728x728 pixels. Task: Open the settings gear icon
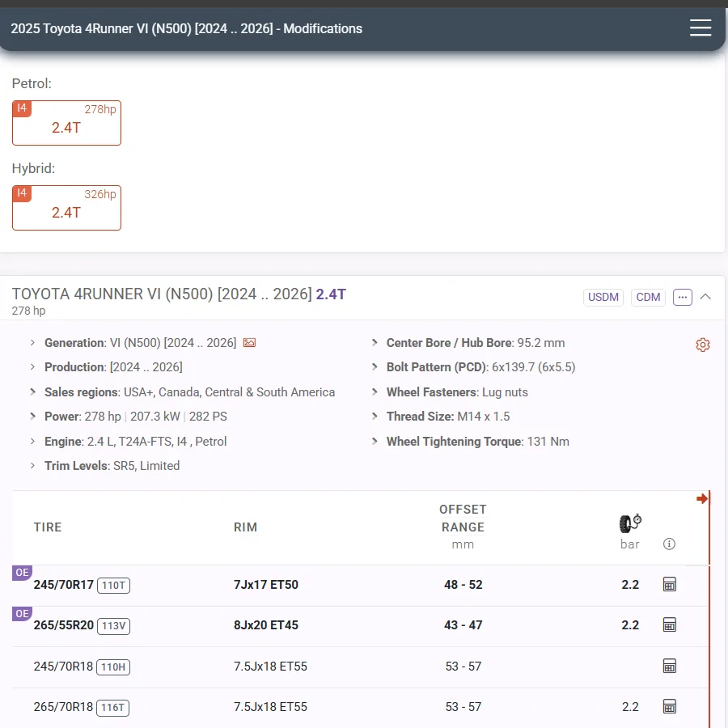click(702, 345)
